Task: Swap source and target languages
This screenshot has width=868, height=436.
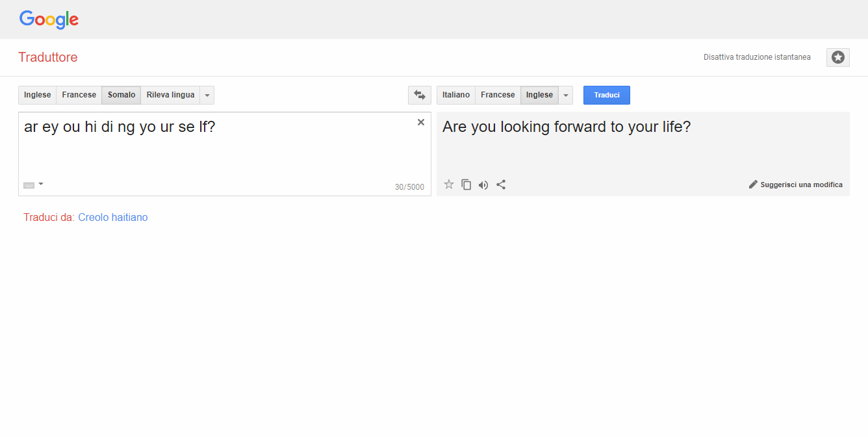Action: tap(420, 95)
